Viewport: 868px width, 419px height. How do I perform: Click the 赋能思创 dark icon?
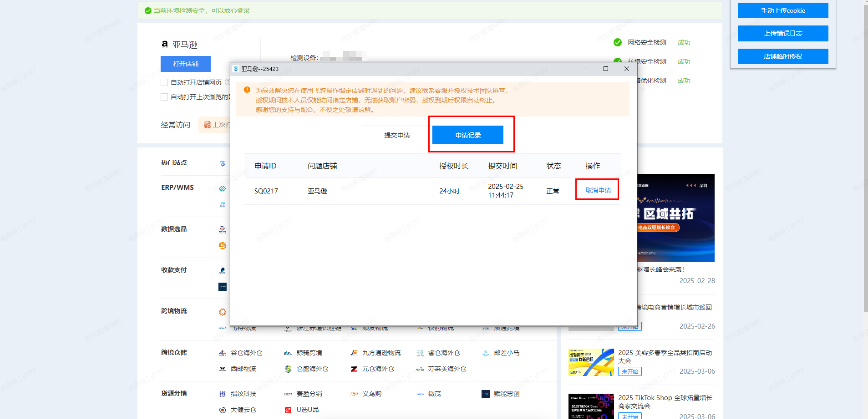(485, 394)
